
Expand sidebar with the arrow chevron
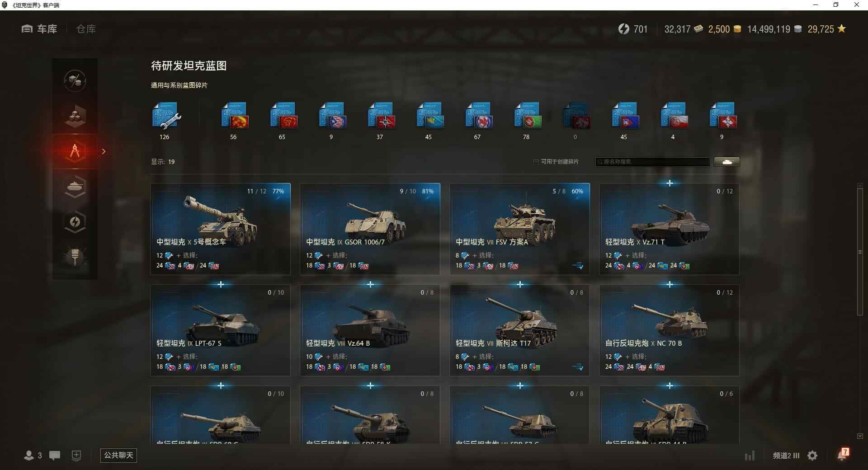[x=104, y=151]
